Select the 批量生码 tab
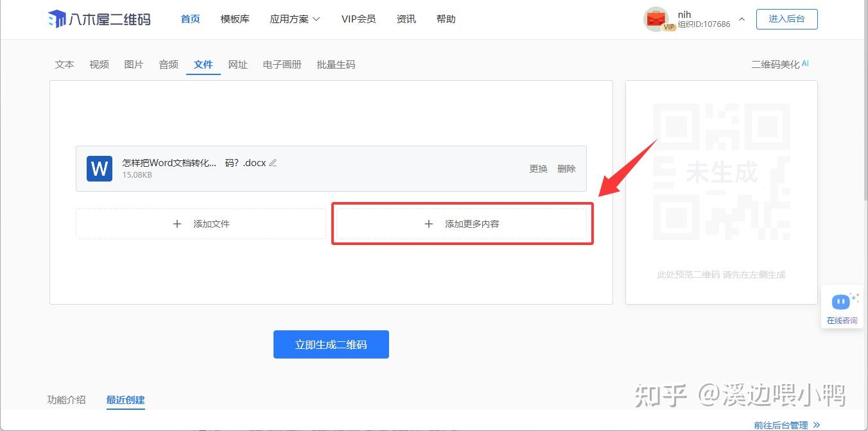This screenshot has width=868, height=431. pos(336,64)
